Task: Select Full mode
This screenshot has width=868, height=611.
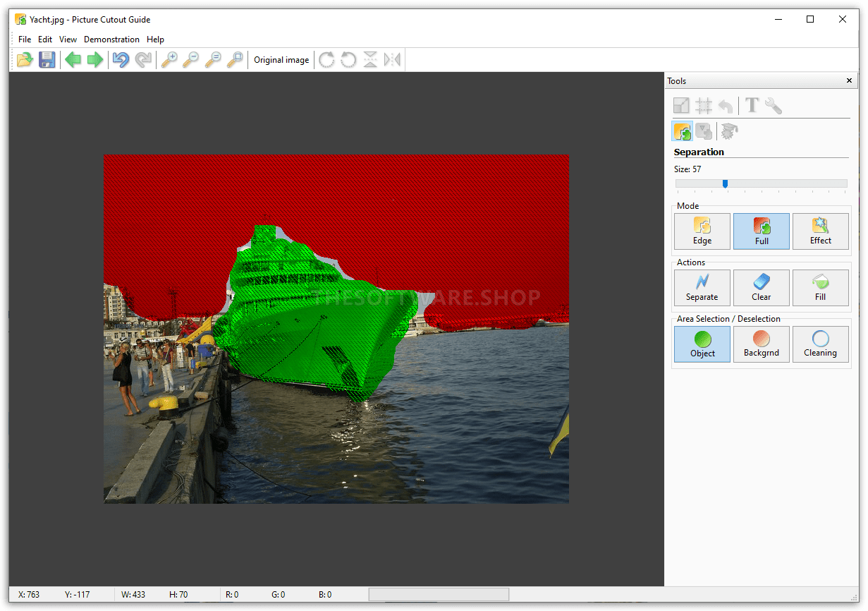Action: [762, 231]
